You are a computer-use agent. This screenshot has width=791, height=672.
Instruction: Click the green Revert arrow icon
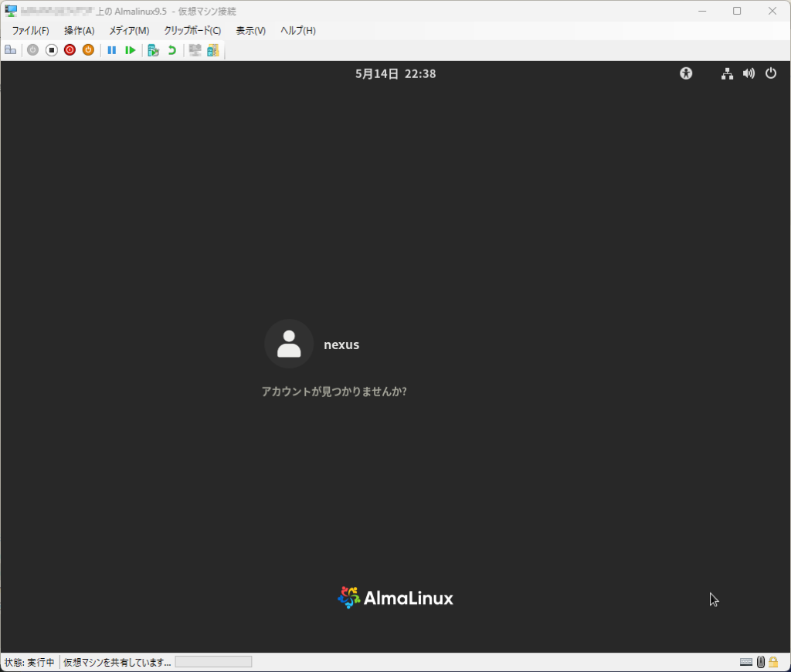pos(171,50)
